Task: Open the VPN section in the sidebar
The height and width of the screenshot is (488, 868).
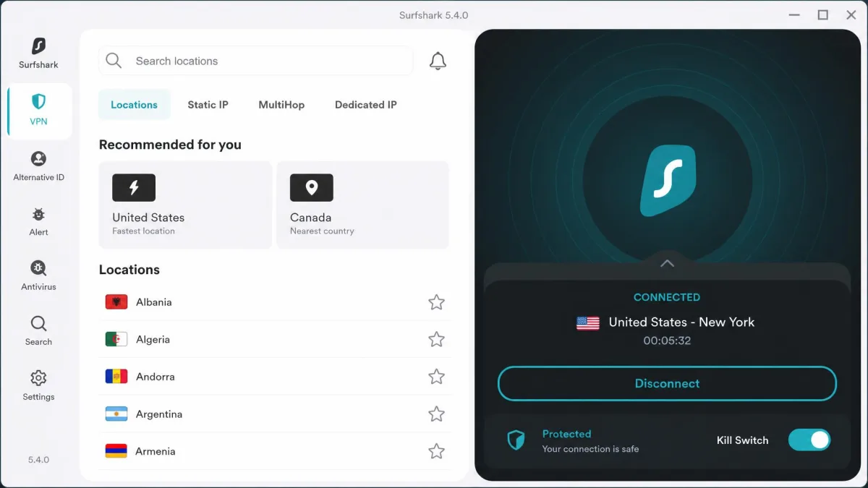Action: (39, 111)
